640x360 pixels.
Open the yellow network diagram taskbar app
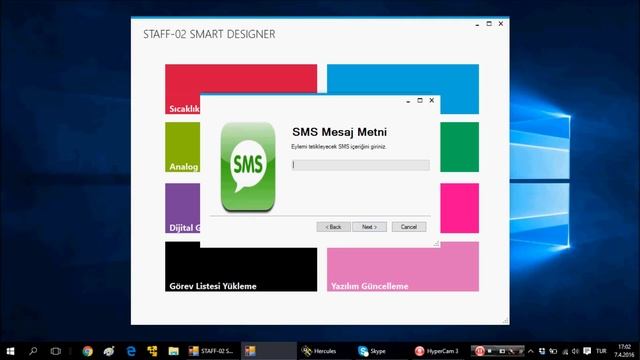(x=152, y=351)
